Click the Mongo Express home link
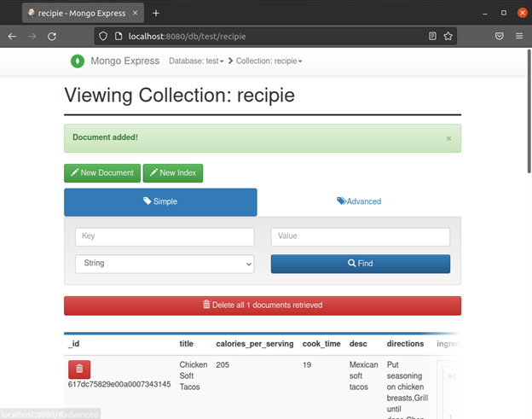 (x=124, y=61)
